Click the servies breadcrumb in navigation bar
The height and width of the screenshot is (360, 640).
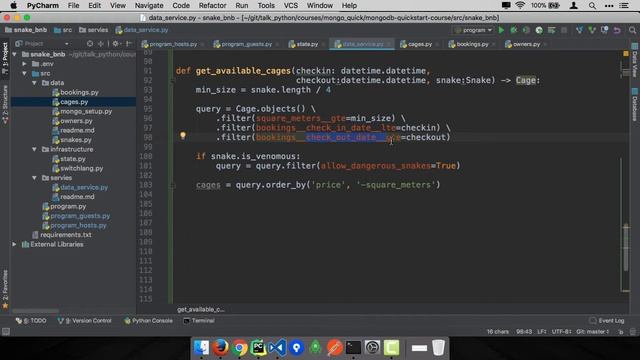pyautogui.click(x=93, y=30)
